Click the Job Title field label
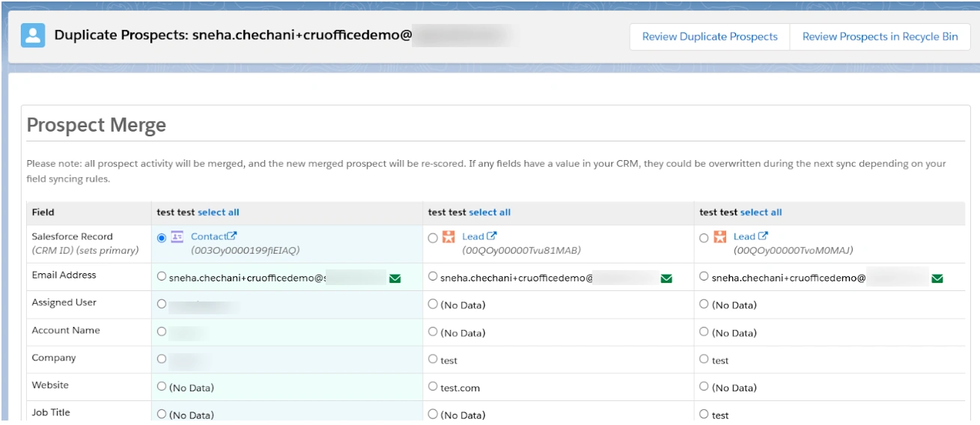 coord(51,412)
